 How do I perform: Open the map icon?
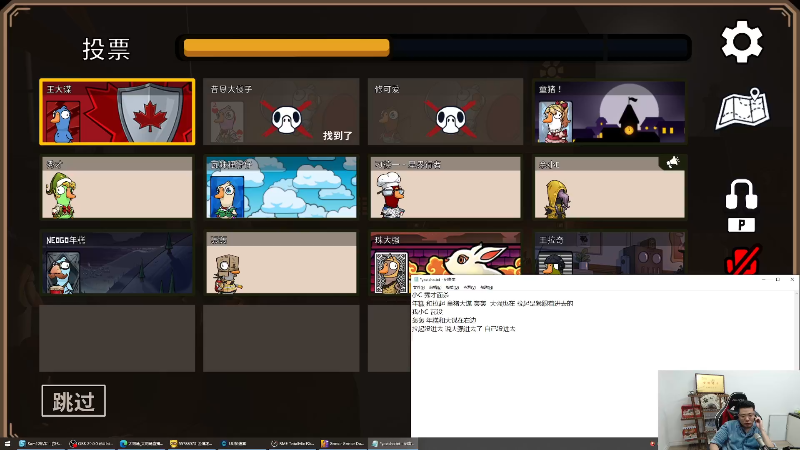(x=743, y=109)
